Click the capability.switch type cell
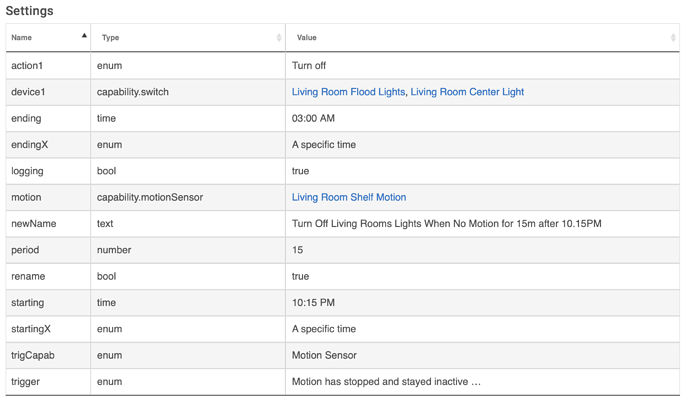690x400 pixels. (x=188, y=92)
